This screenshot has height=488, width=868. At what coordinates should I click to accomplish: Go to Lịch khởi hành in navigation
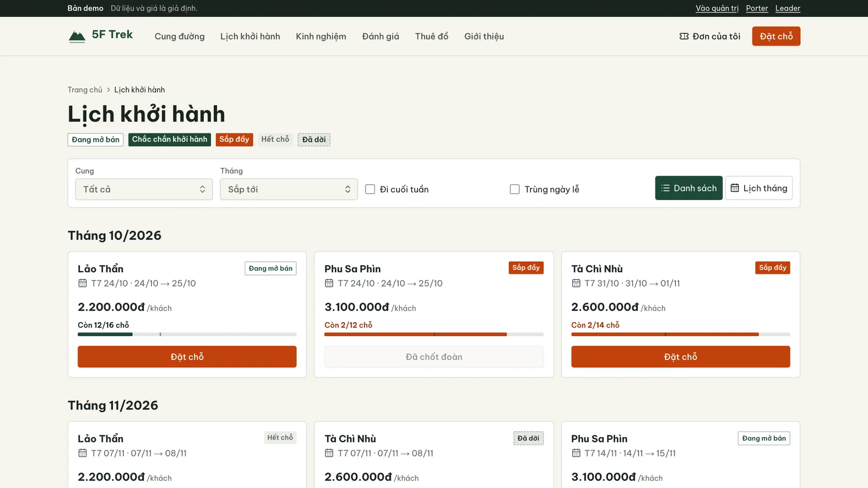point(250,36)
